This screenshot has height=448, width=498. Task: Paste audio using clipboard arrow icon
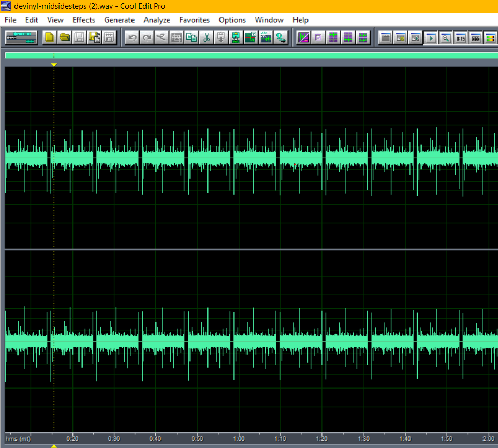pos(221,37)
